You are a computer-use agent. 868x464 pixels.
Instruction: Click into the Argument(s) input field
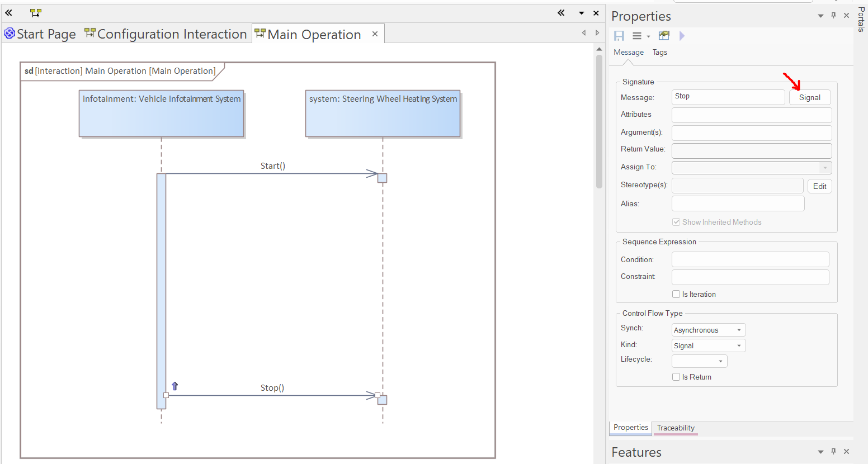751,133
